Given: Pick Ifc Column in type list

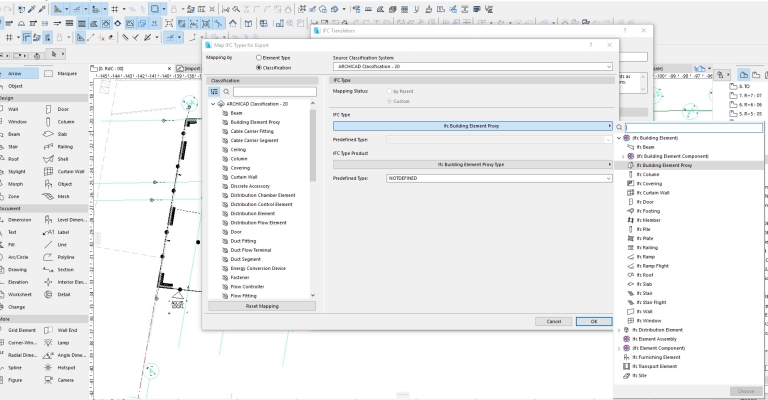Looking at the screenshot, I should point(648,174).
